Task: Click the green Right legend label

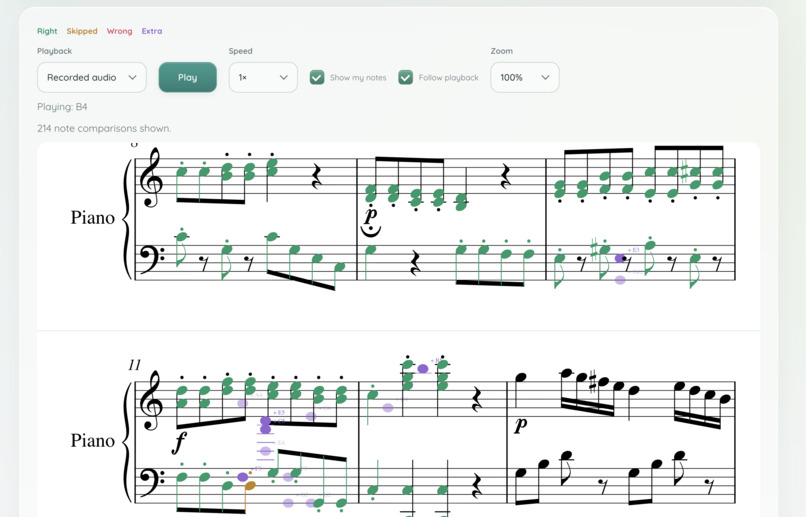Action: (47, 31)
